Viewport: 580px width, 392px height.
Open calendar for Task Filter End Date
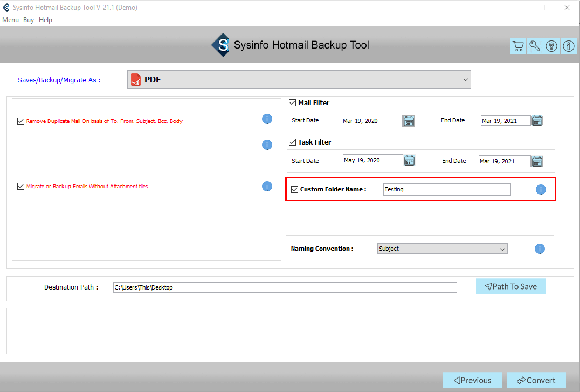click(537, 161)
